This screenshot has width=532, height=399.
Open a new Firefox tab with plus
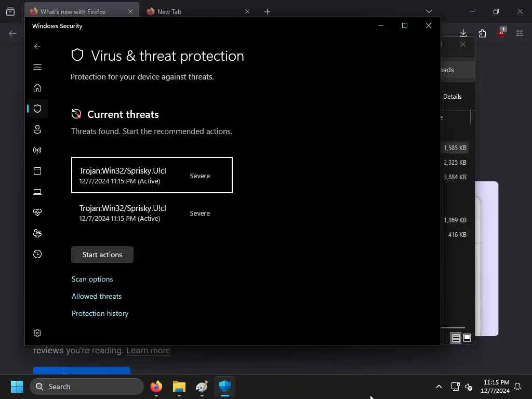click(268, 12)
